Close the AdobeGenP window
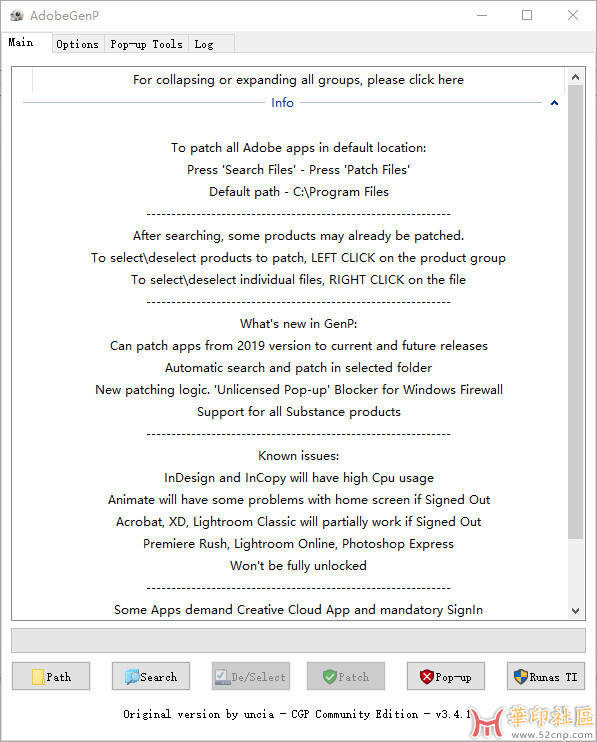Viewport: 597px width, 742px height. (x=573, y=15)
